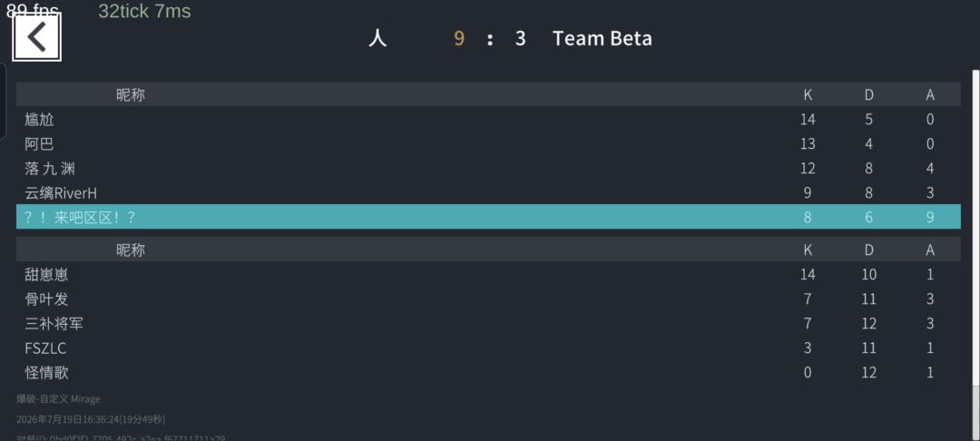This screenshot has height=441, width=980.
Task: Select player 阿巴 in scoreboard
Action: (488, 143)
